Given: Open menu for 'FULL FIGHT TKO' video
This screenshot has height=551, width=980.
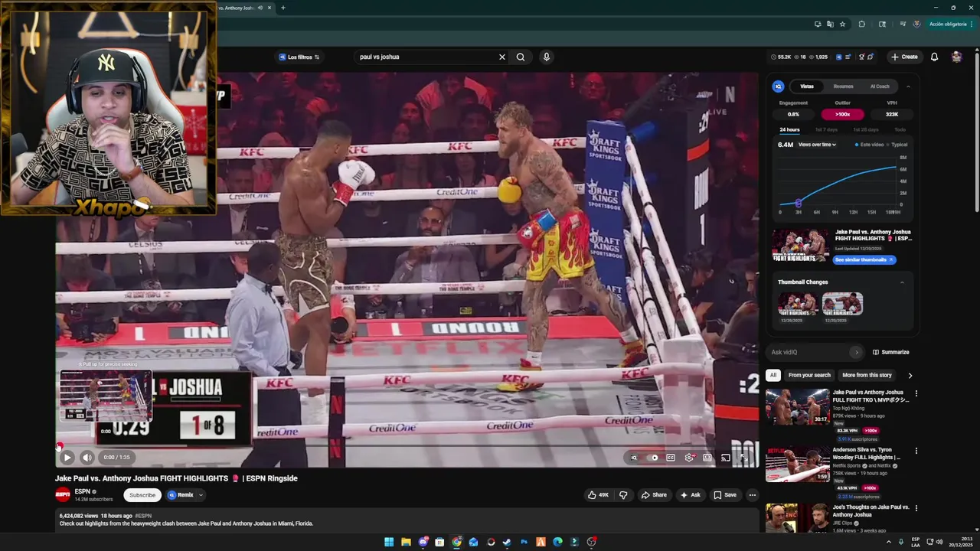Looking at the screenshot, I should [x=916, y=393].
